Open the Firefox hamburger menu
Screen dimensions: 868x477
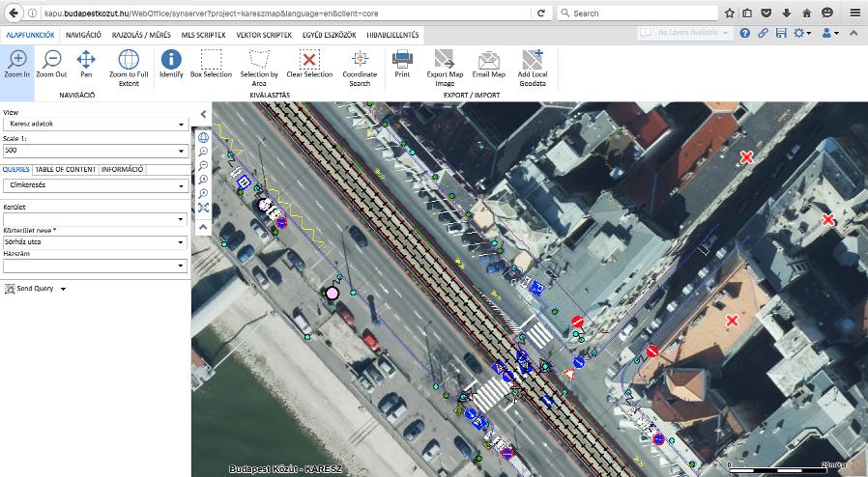coord(855,13)
